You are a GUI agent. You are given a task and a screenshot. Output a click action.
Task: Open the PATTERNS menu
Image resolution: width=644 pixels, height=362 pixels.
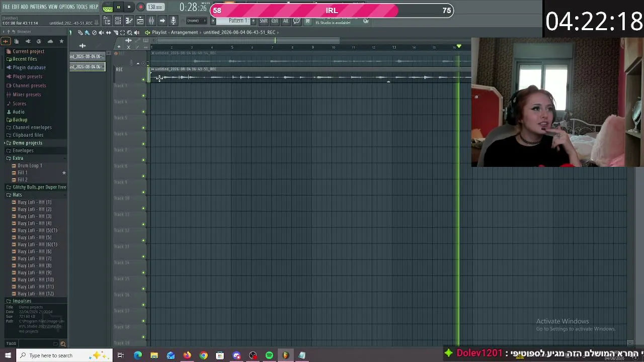(x=38, y=7)
